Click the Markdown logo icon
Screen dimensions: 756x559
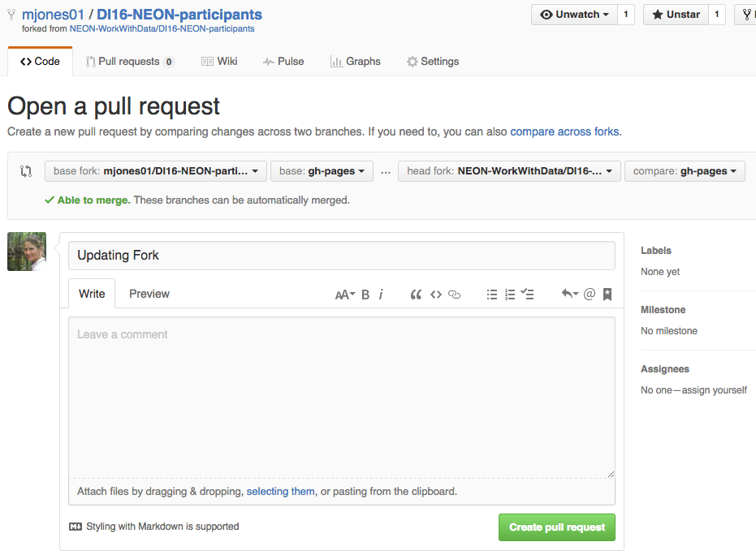[76, 527]
